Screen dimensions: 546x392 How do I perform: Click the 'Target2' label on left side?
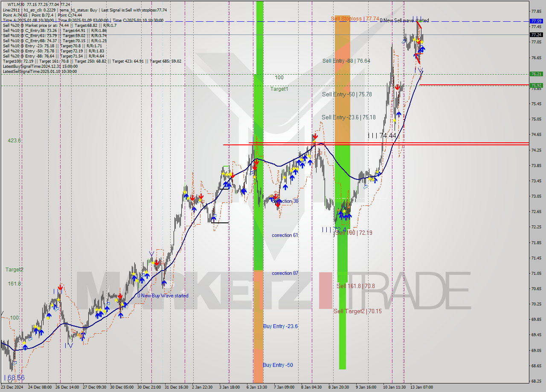15,270
